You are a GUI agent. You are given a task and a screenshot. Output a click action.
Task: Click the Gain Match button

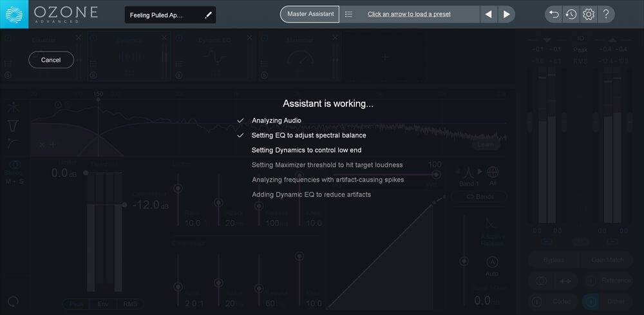(607, 260)
